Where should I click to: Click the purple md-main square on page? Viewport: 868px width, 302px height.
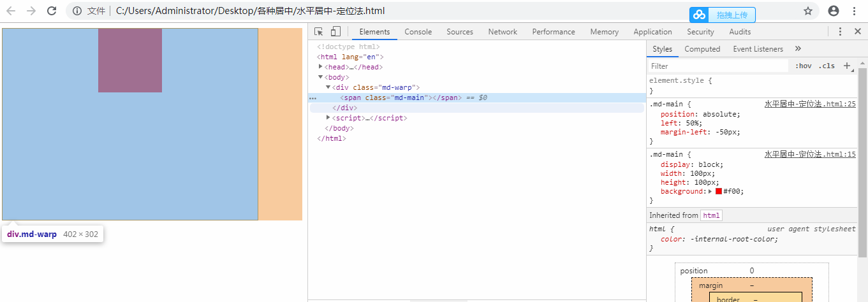[x=130, y=61]
